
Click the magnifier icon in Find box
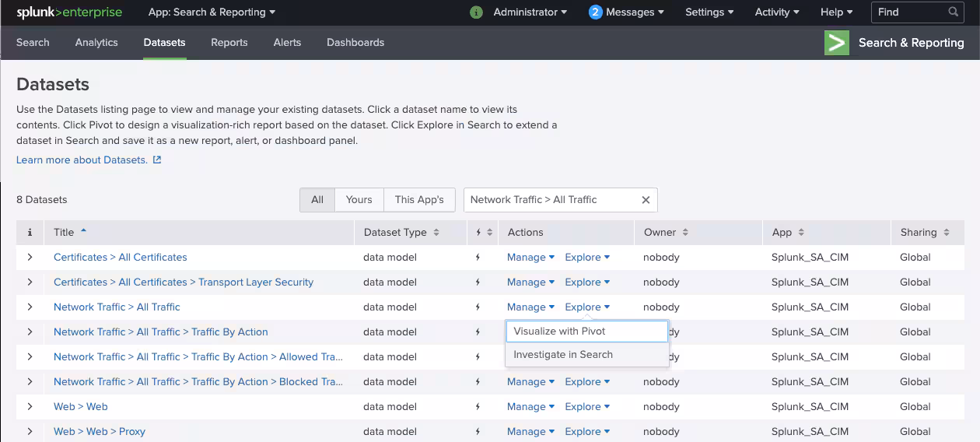tap(954, 12)
